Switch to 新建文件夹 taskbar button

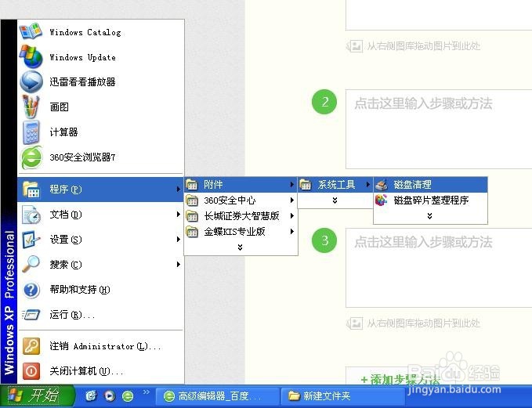pos(342,396)
